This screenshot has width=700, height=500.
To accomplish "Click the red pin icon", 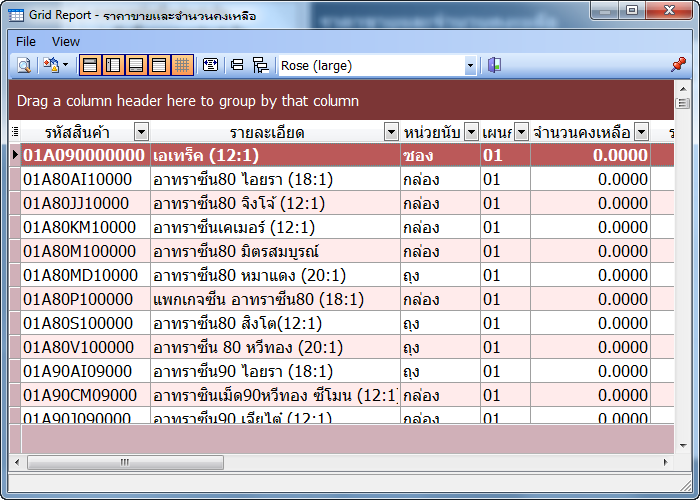I will (x=678, y=65).
